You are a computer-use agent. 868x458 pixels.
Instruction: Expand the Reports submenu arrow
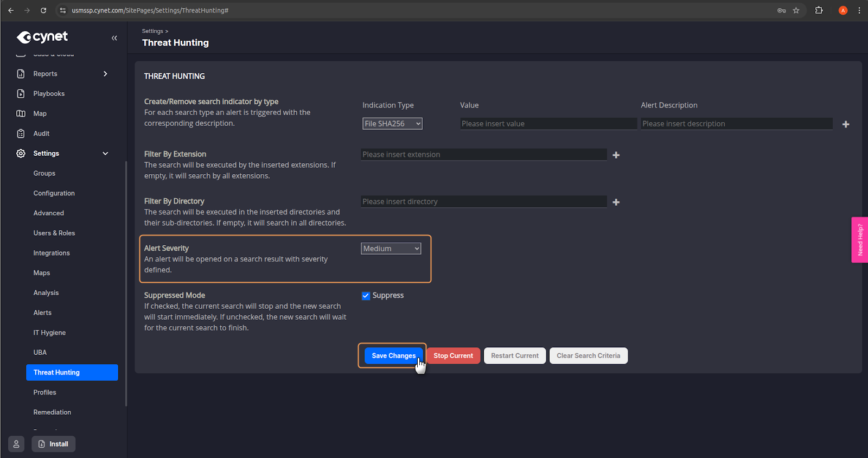tap(105, 74)
